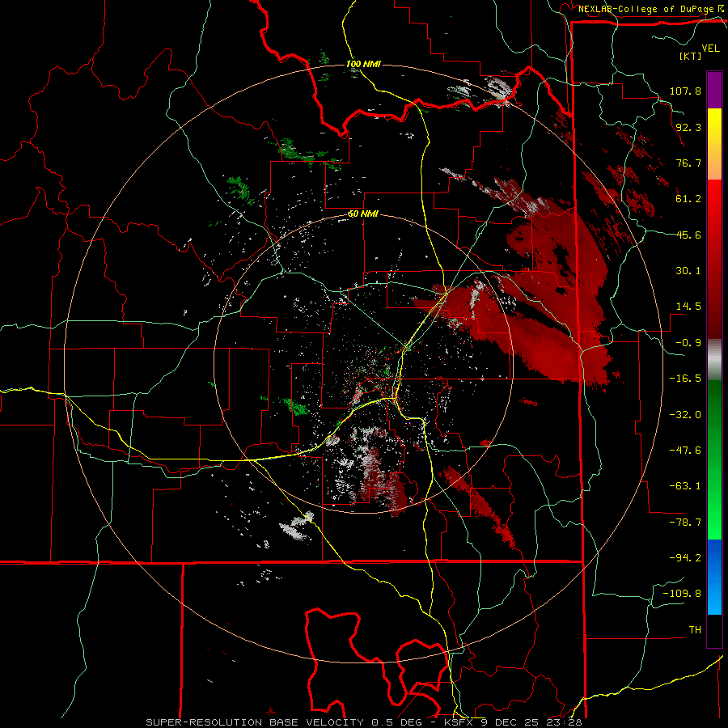Click the -78.7 legend value

(x=685, y=523)
